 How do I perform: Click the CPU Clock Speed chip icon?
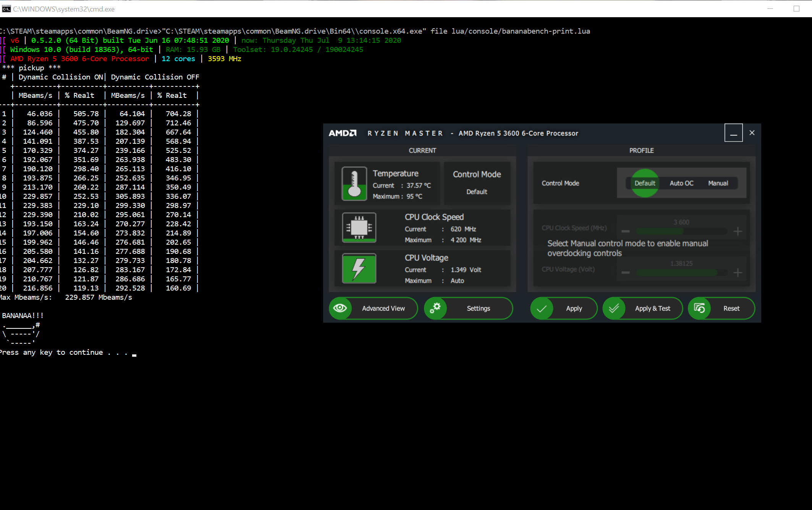tap(359, 227)
